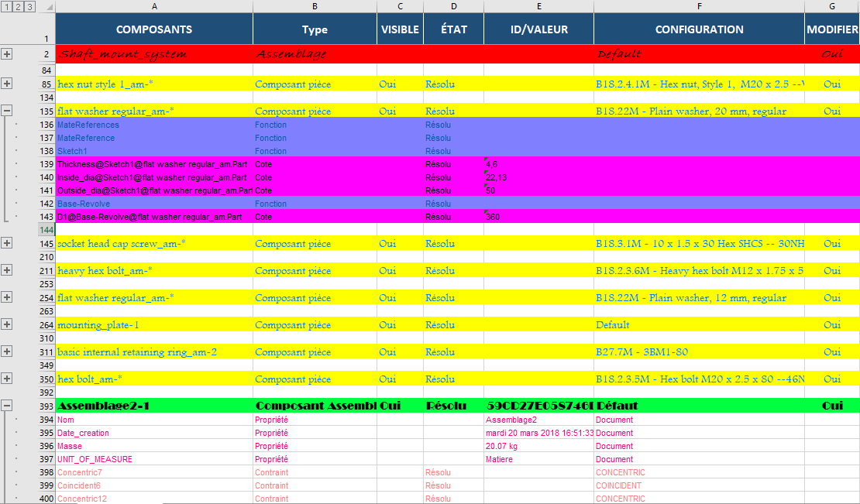Expand the socket head cap screw_am group
The height and width of the screenshot is (504, 860).
(x=7, y=243)
